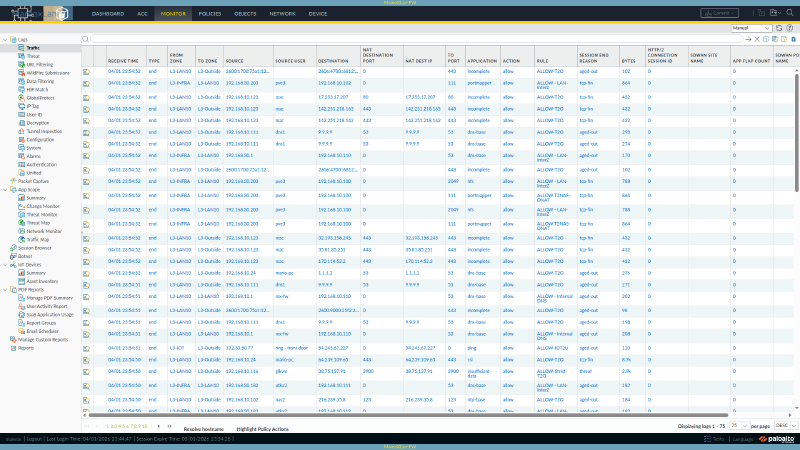Open the Threat logs
Viewport: 800px width, 450px height.
click(x=33, y=56)
